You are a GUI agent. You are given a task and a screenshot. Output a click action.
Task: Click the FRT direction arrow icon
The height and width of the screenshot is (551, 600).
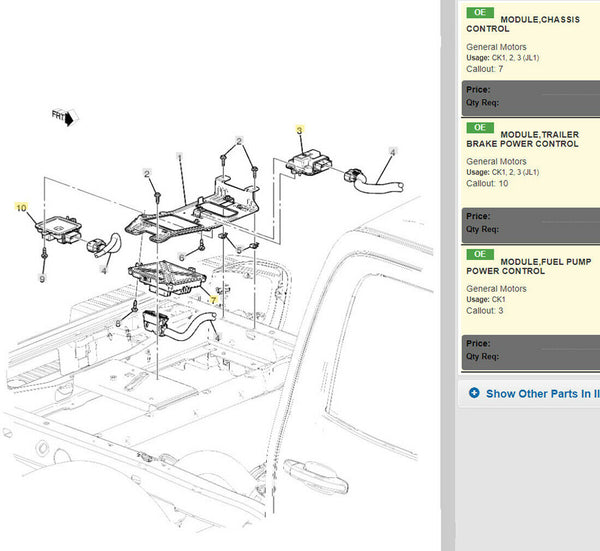tap(69, 119)
